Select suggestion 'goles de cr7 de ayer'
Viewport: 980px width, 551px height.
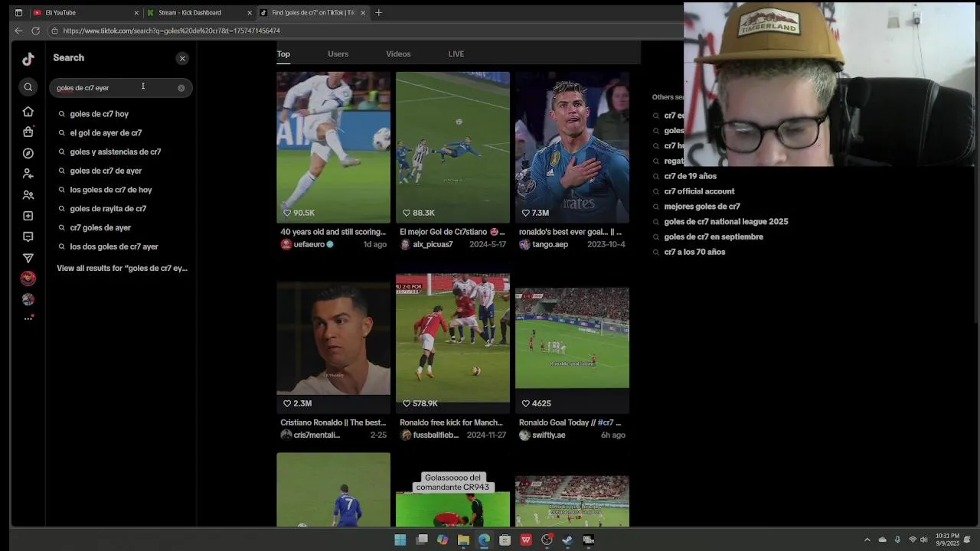coord(106,171)
